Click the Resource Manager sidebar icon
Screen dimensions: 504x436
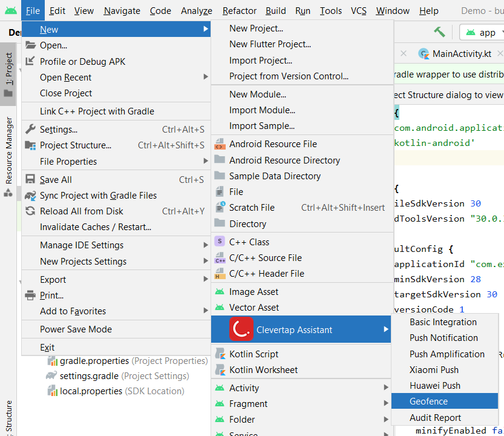tap(8, 193)
